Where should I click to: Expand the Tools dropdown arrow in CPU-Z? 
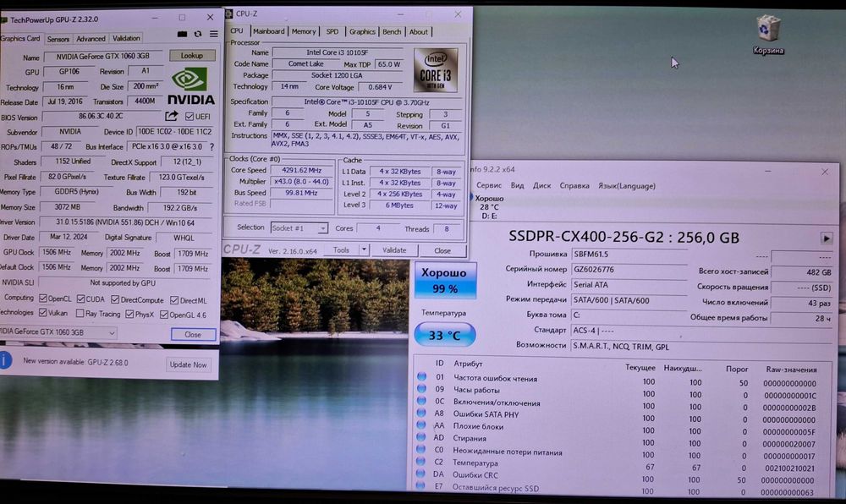point(364,249)
